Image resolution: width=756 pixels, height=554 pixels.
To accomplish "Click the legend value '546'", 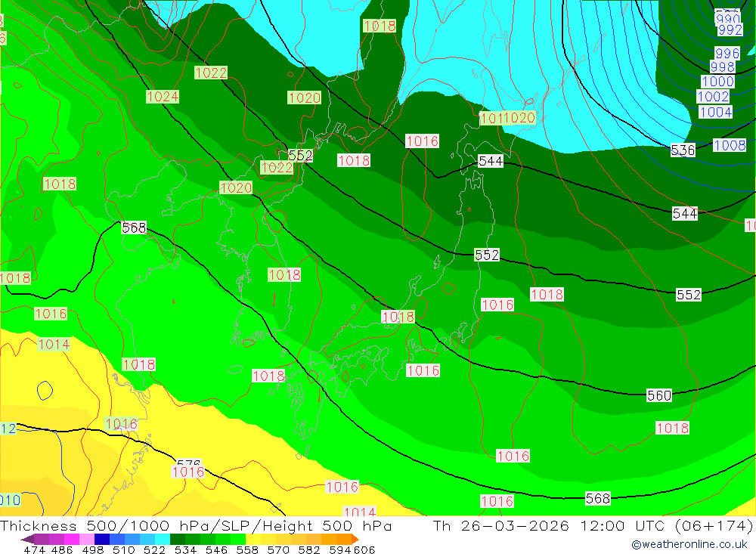I will (x=216, y=549).
